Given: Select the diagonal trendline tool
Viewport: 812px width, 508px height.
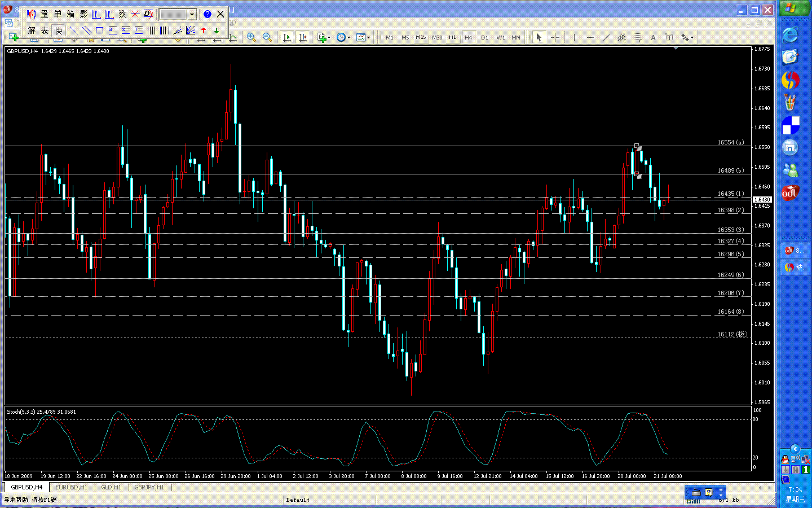Looking at the screenshot, I should [x=606, y=37].
